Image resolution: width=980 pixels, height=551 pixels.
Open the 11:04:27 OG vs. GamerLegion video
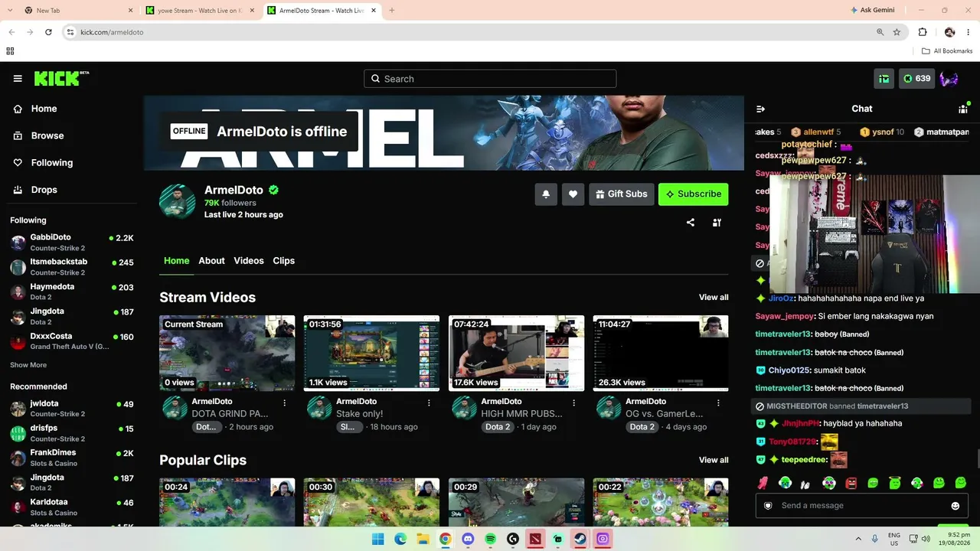[x=661, y=354]
